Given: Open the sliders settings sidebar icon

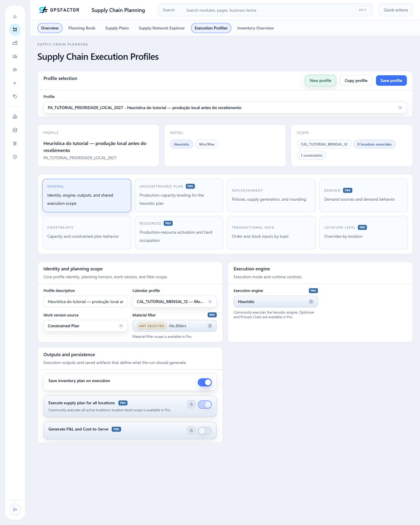Looking at the screenshot, I should (15, 143).
